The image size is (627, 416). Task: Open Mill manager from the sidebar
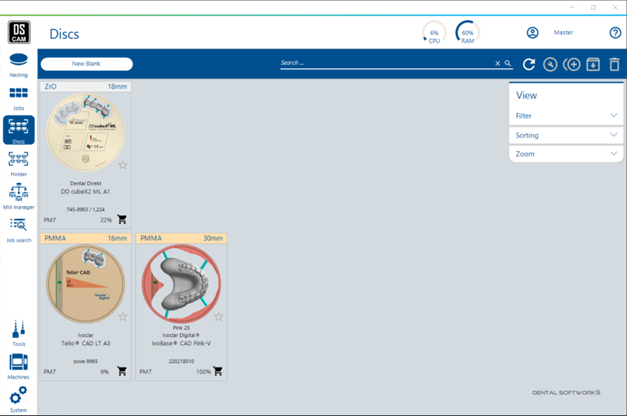click(18, 195)
